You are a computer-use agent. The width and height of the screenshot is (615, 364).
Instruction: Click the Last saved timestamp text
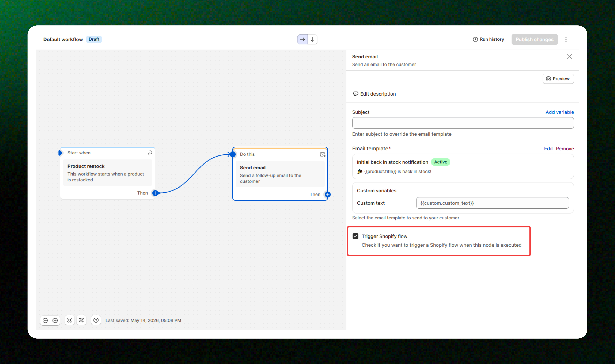click(143, 320)
